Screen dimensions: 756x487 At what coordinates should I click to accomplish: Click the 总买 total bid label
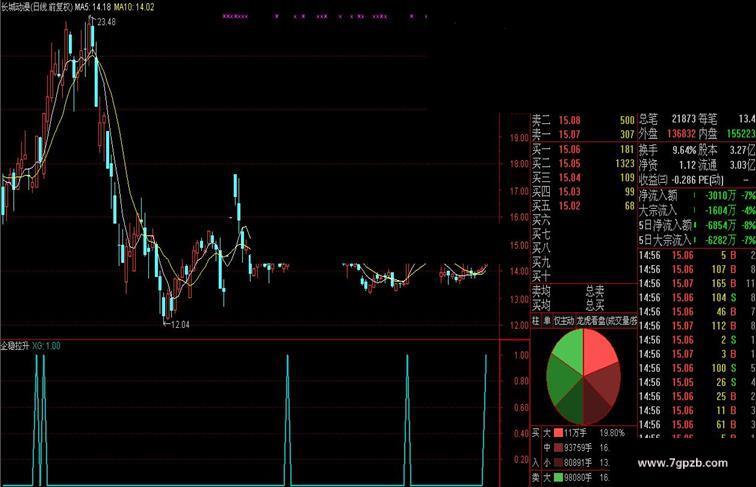pos(594,305)
